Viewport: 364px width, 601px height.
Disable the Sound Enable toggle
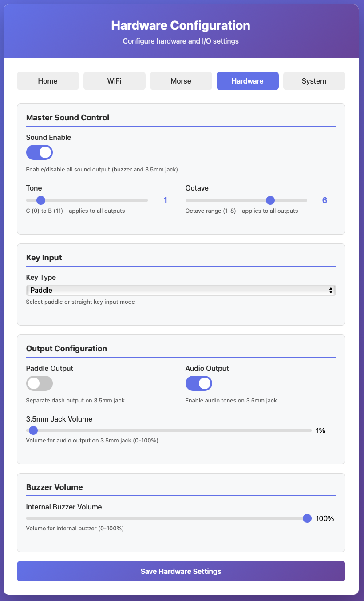(x=40, y=152)
